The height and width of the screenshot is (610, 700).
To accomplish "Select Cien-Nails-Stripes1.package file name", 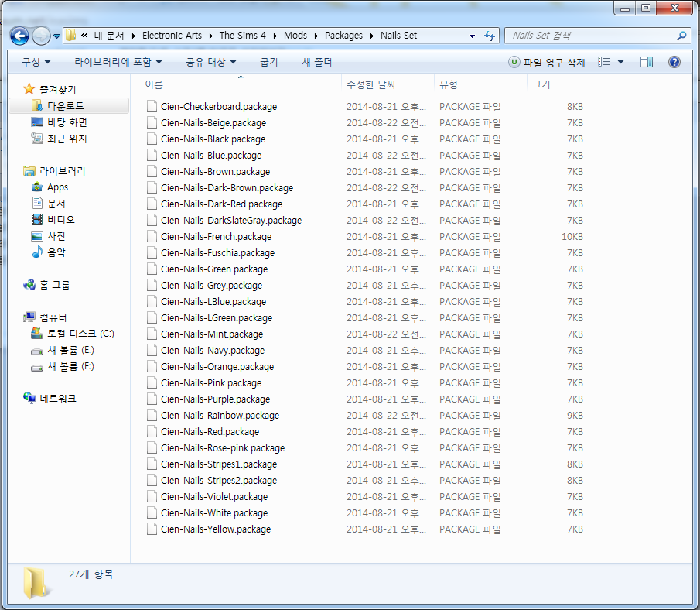I will [219, 464].
